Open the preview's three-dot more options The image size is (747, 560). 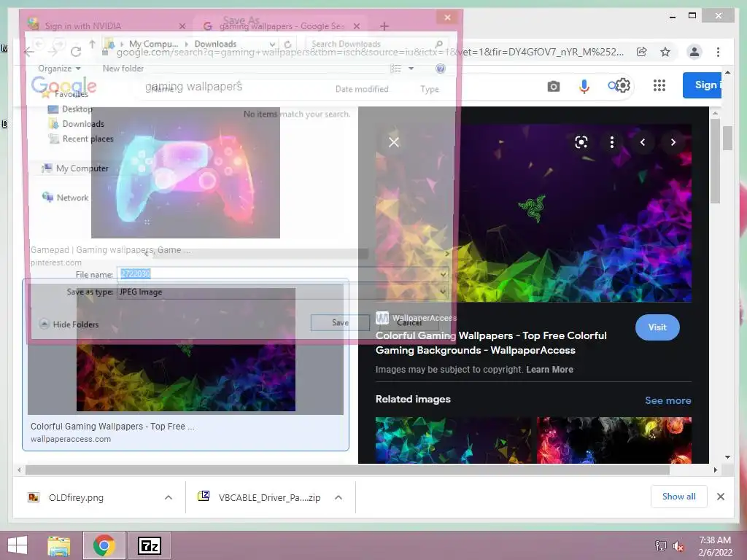(612, 142)
